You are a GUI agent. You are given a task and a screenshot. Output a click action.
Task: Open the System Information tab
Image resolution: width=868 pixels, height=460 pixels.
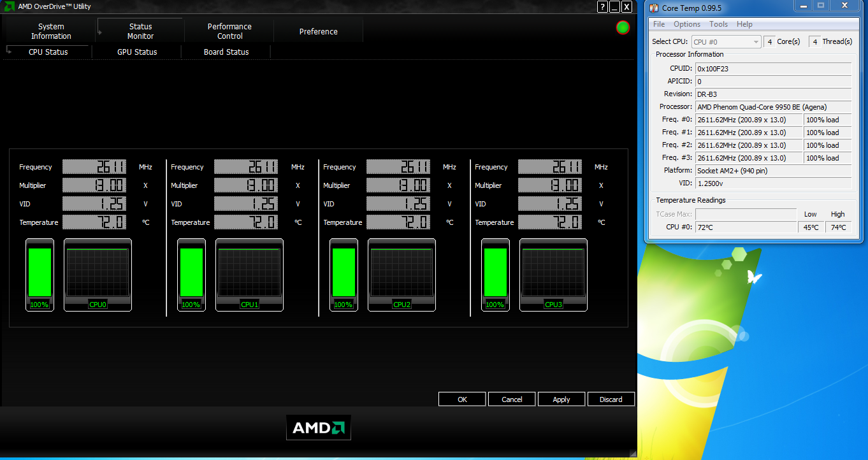[51, 31]
